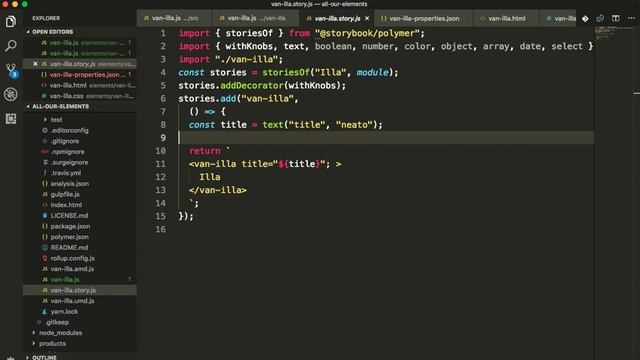Open the Search view in activity bar
The height and width of the screenshot is (360, 640).
(x=11, y=45)
